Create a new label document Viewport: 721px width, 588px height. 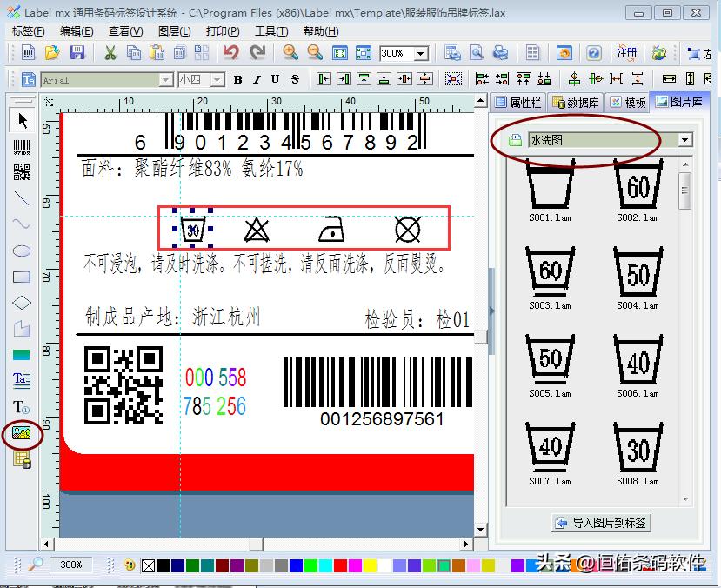(x=29, y=53)
